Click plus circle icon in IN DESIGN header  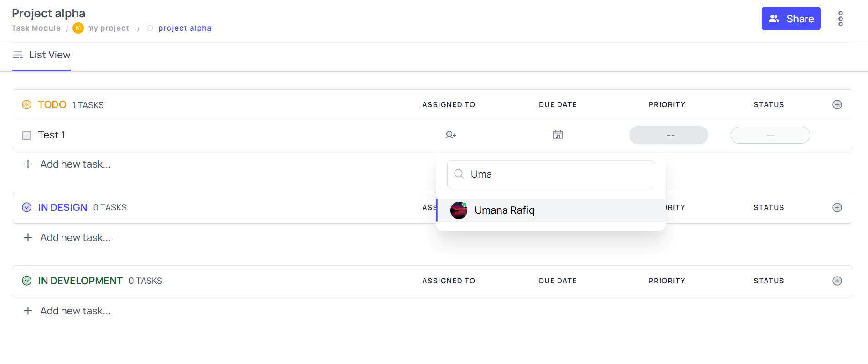tap(837, 208)
